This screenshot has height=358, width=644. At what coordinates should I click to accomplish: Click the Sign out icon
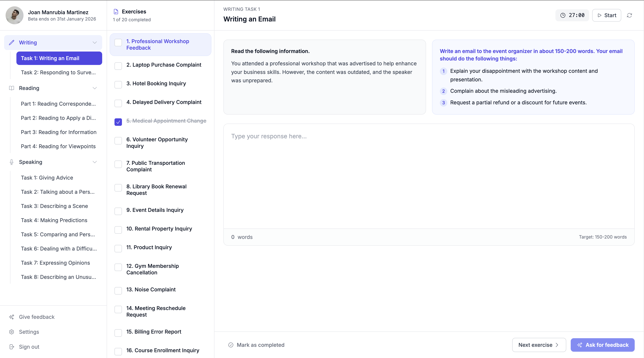point(12,347)
